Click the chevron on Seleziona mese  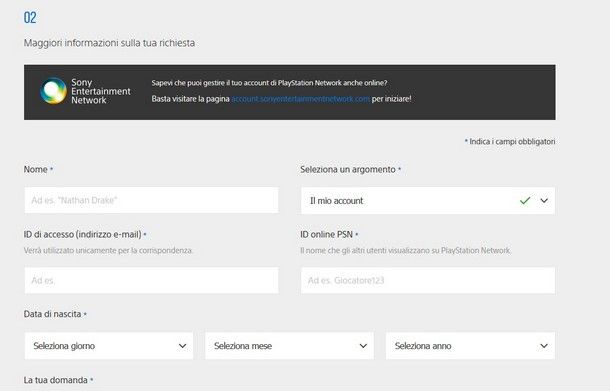363,346
